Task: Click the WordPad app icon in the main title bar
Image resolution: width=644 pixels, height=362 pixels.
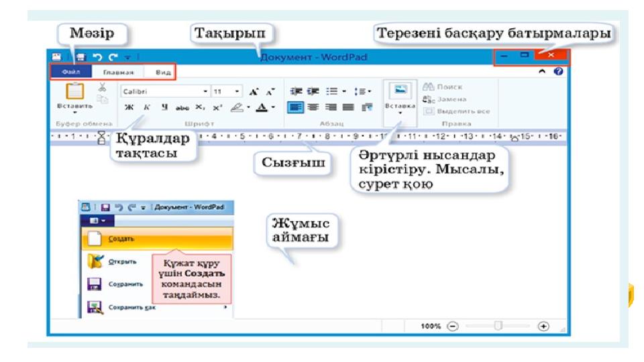Action: pos(56,57)
